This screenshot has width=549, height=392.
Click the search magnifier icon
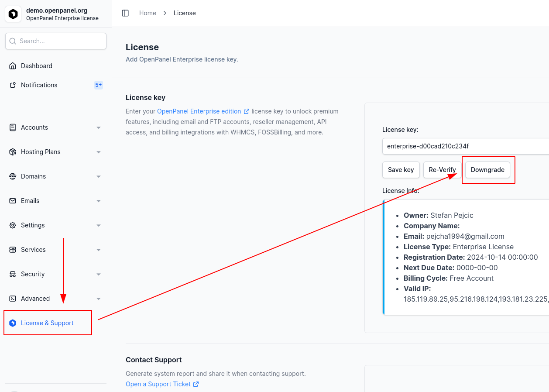point(13,41)
